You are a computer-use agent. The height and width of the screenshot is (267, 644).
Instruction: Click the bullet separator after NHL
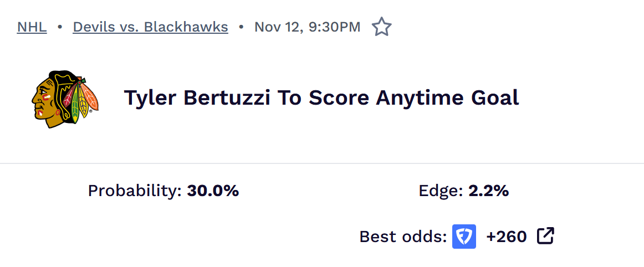[x=60, y=27]
